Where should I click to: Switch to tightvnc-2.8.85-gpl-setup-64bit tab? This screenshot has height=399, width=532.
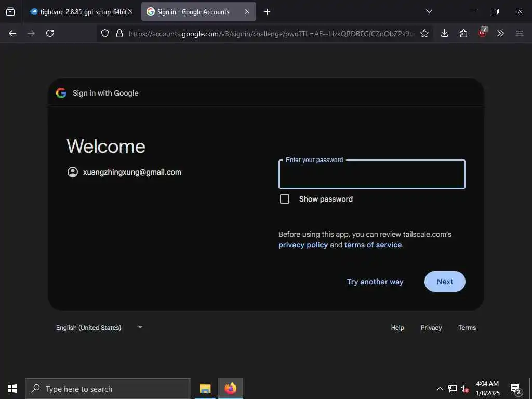pos(81,11)
